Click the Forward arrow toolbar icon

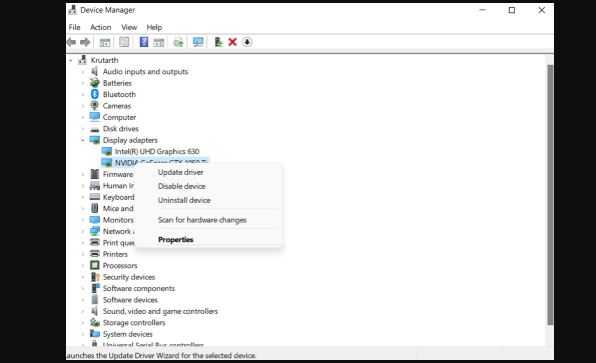tap(85, 42)
